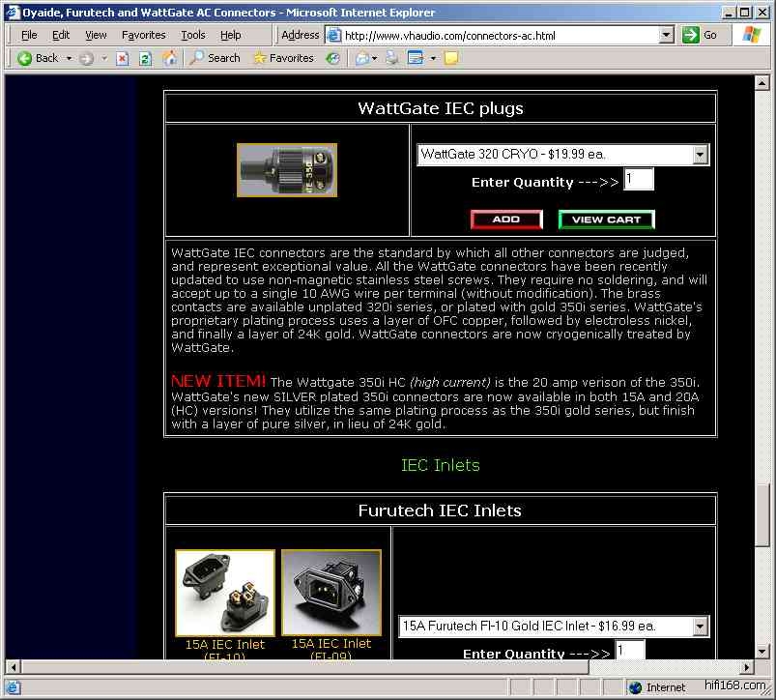Click the Print toolbar icon
The height and width of the screenshot is (700, 776).
click(392, 58)
